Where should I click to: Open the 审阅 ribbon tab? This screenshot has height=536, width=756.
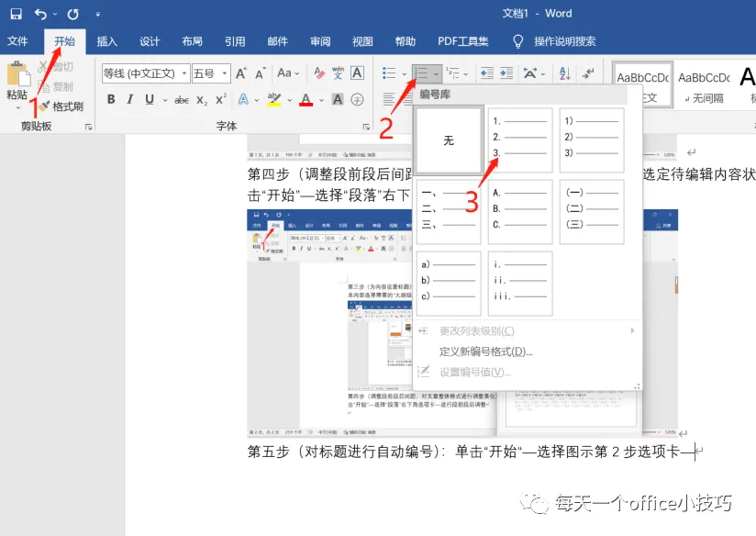point(320,41)
